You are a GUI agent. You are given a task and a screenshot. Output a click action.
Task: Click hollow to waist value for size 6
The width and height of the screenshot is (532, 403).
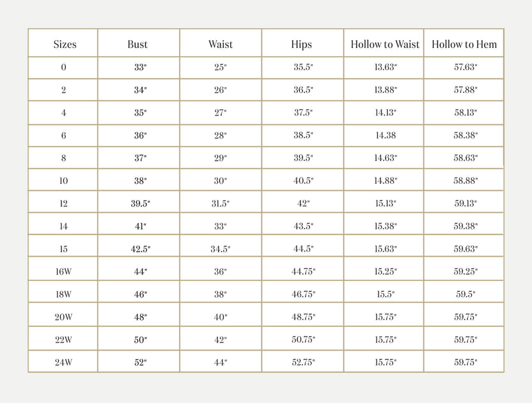385,135
